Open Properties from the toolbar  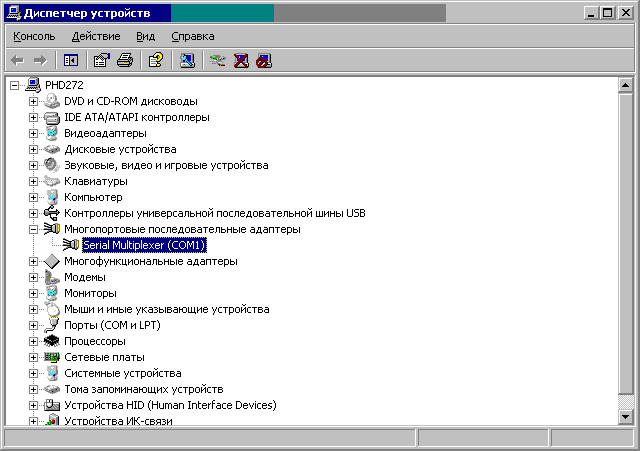tap(101, 61)
